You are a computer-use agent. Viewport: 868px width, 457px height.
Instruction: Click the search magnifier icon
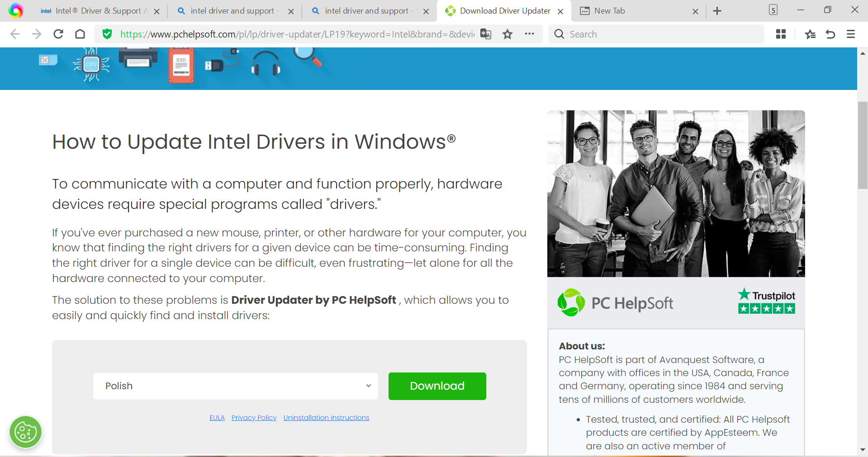pyautogui.click(x=559, y=34)
